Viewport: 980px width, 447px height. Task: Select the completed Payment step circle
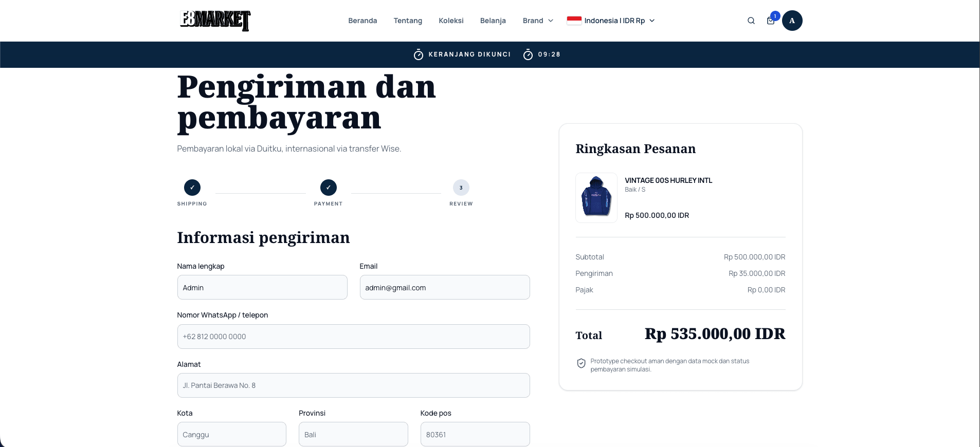329,188
